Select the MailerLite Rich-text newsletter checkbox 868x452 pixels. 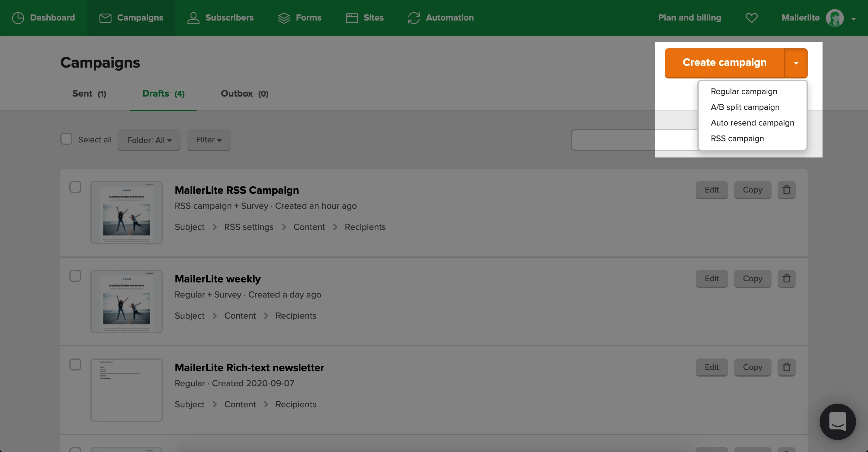coord(75,364)
